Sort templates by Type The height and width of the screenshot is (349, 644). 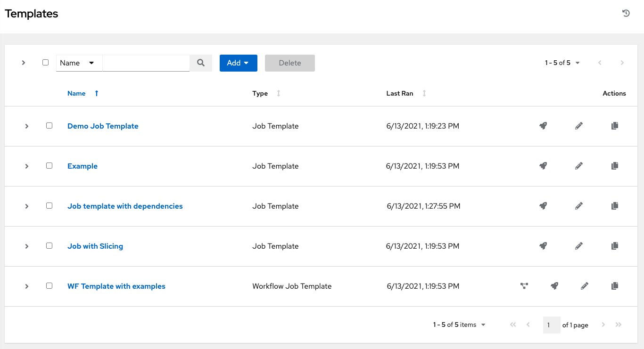click(x=278, y=93)
